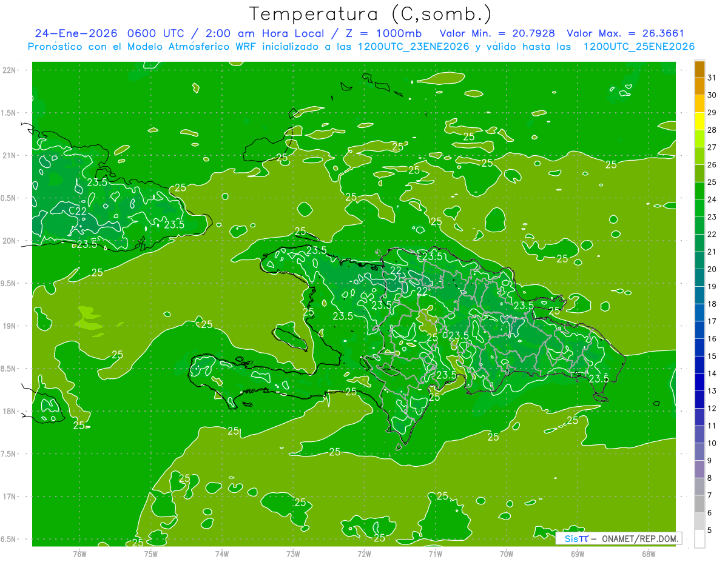The image size is (728, 562).
Task: Click the title 'Temperatura (C,somb.)'
Action: [371, 14]
